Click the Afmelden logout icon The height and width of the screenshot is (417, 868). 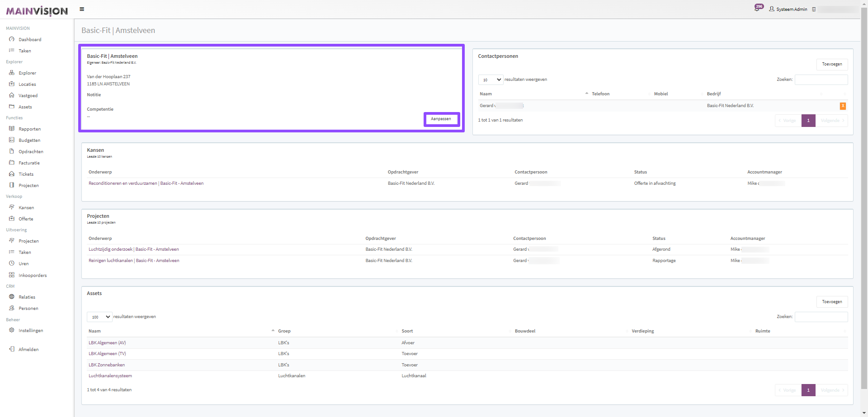pyautogui.click(x=12, y=349)
